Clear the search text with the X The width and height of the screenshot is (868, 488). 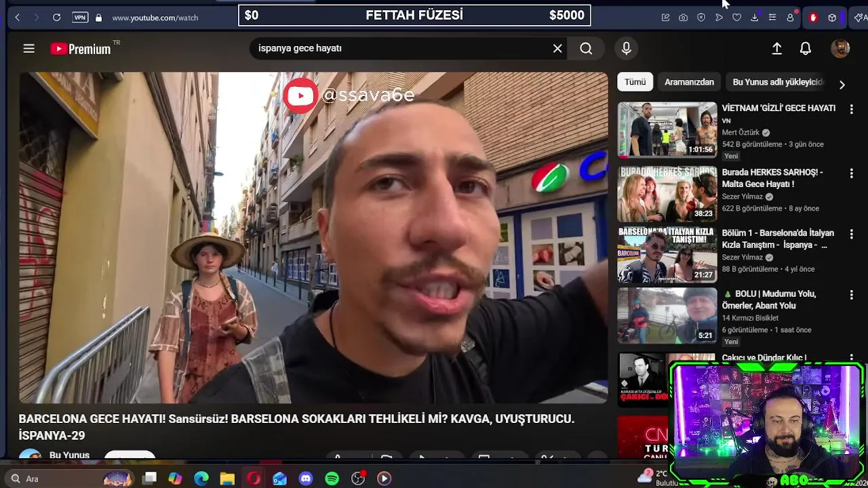557,48
